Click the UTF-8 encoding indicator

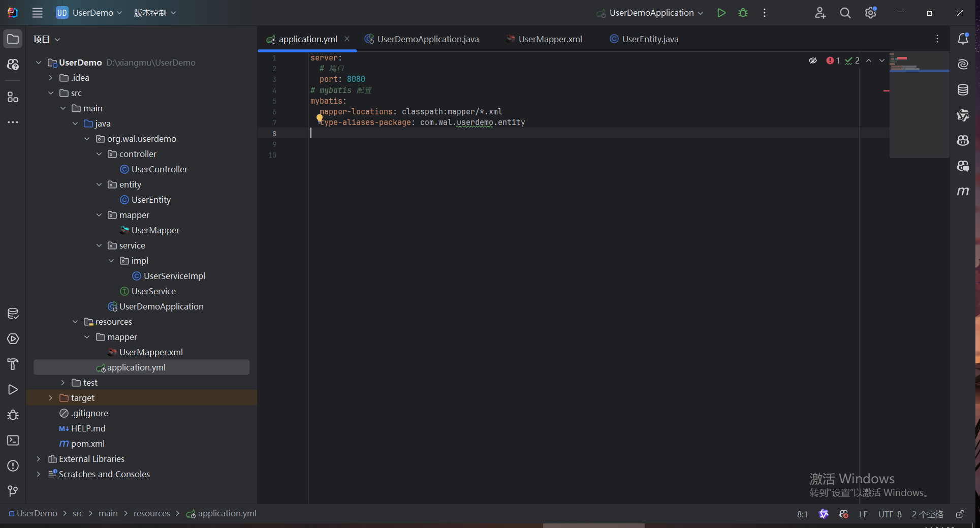click(890, 514)
